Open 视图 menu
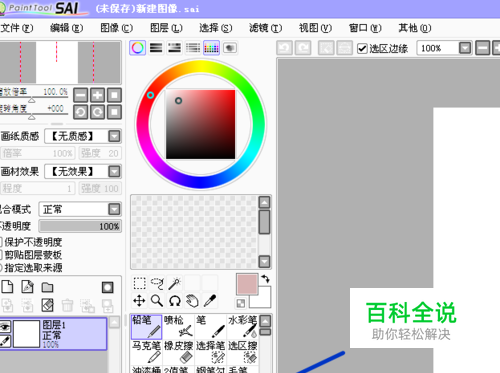 (315, 28)
